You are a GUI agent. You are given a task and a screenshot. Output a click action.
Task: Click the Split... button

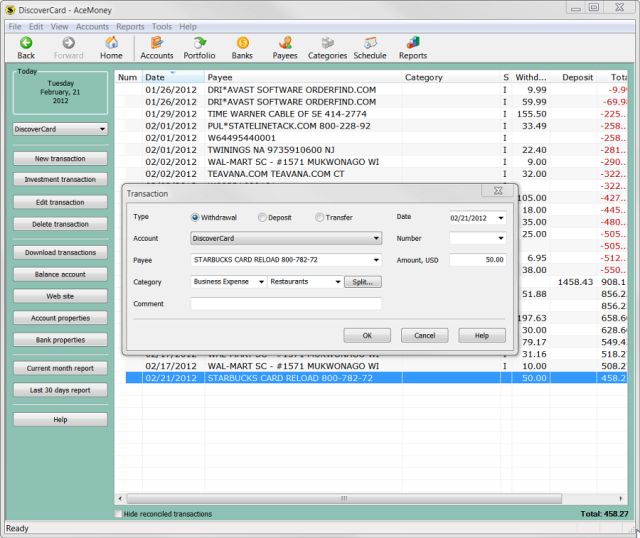(363, 282)
